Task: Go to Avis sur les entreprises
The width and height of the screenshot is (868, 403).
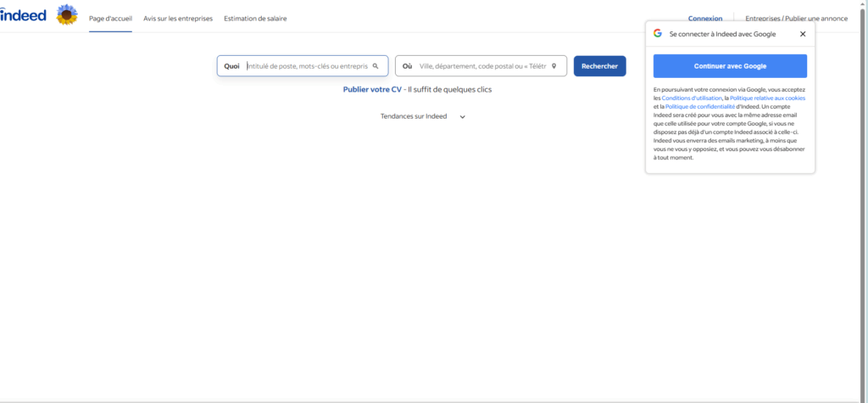Action: (178, 19)
